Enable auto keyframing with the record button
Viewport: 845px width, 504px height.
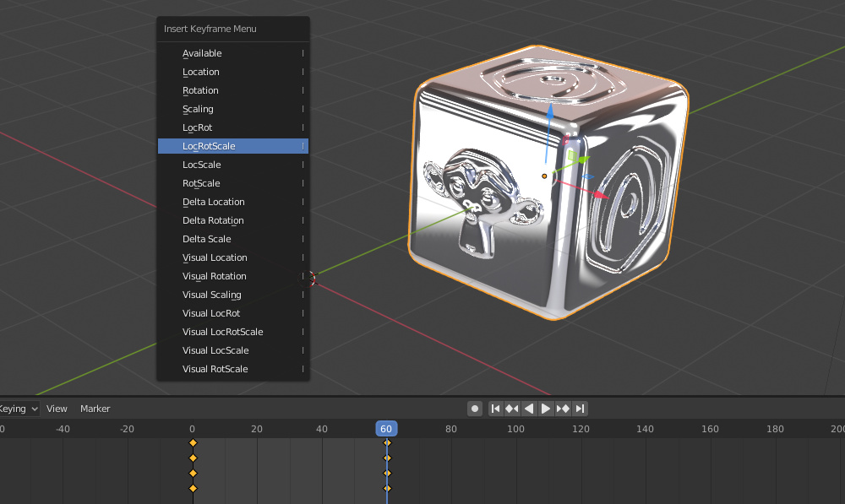[x=474, y=409]
